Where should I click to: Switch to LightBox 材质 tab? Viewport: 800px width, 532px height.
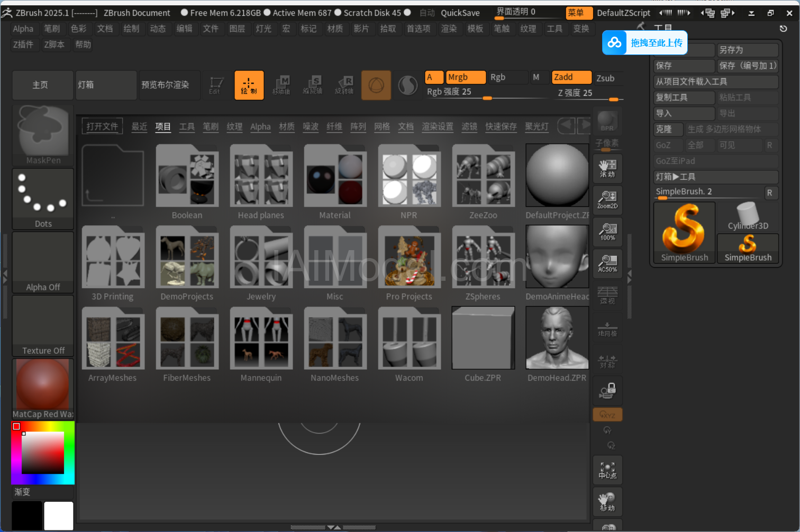287,126
